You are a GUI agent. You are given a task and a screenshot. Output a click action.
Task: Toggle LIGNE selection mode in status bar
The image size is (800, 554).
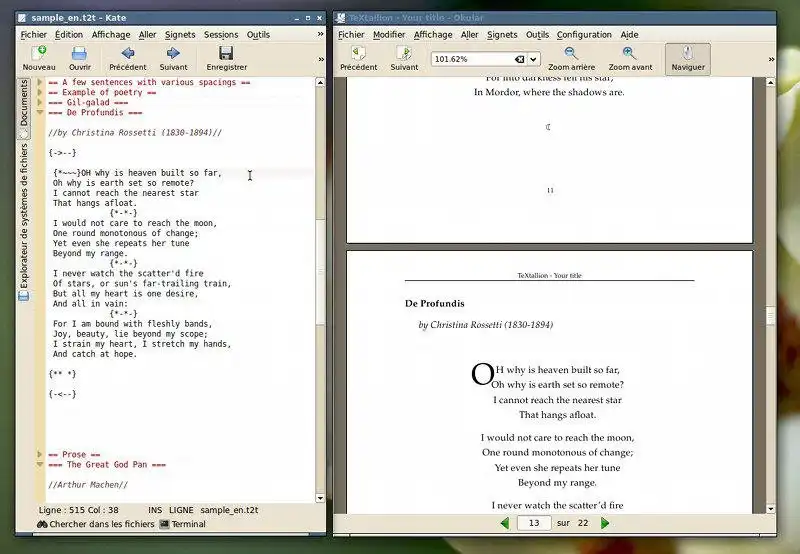pos(181,510)
